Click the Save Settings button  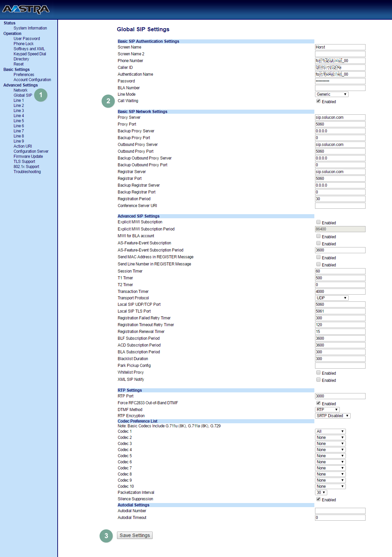click(x=135, y=535)
